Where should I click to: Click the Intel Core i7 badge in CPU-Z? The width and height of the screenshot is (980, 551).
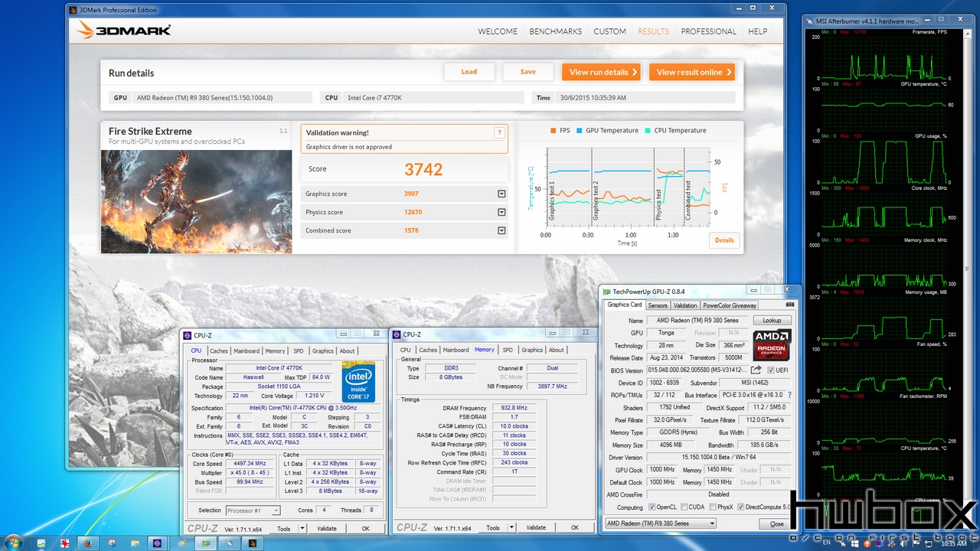358,381
